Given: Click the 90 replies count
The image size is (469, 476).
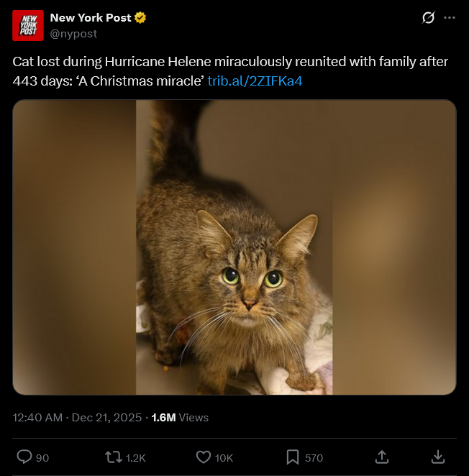Looking at the screenshot, I should [42, 458].
